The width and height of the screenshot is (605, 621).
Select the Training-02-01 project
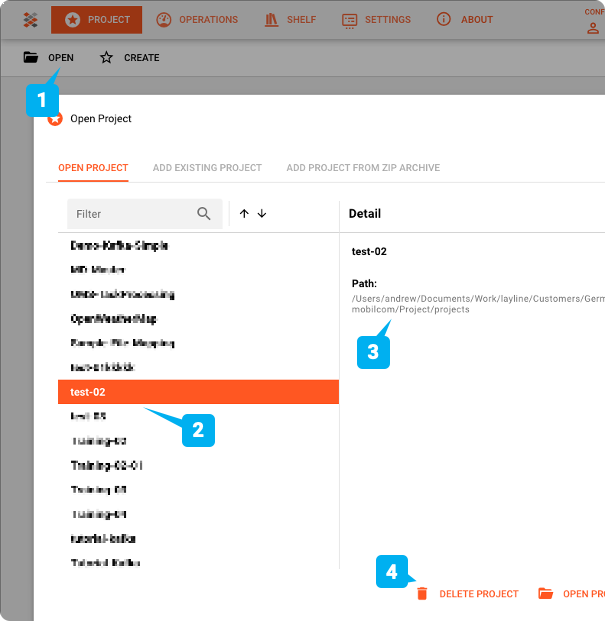tap(107, 466)
